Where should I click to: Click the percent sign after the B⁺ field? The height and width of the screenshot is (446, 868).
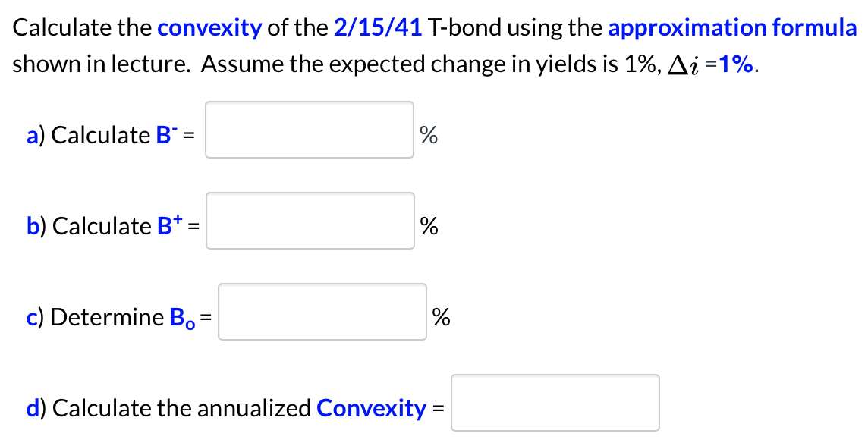point(429,225)
